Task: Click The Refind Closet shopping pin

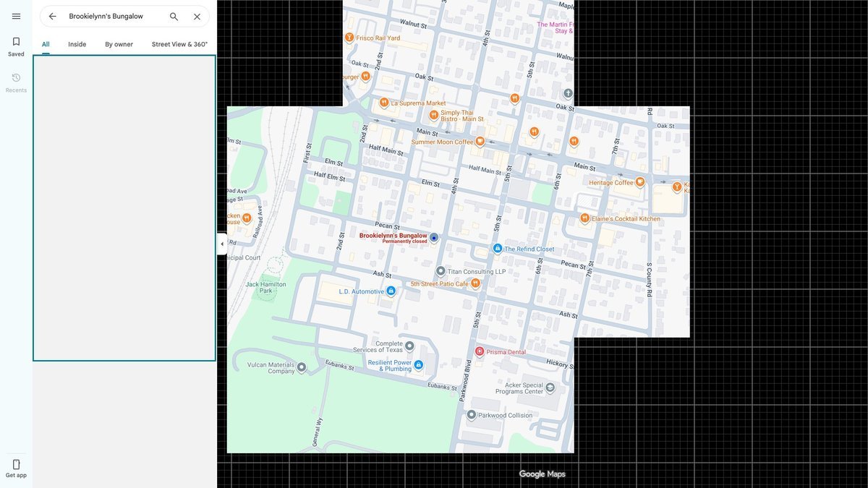Action: [x=498, y=248]
